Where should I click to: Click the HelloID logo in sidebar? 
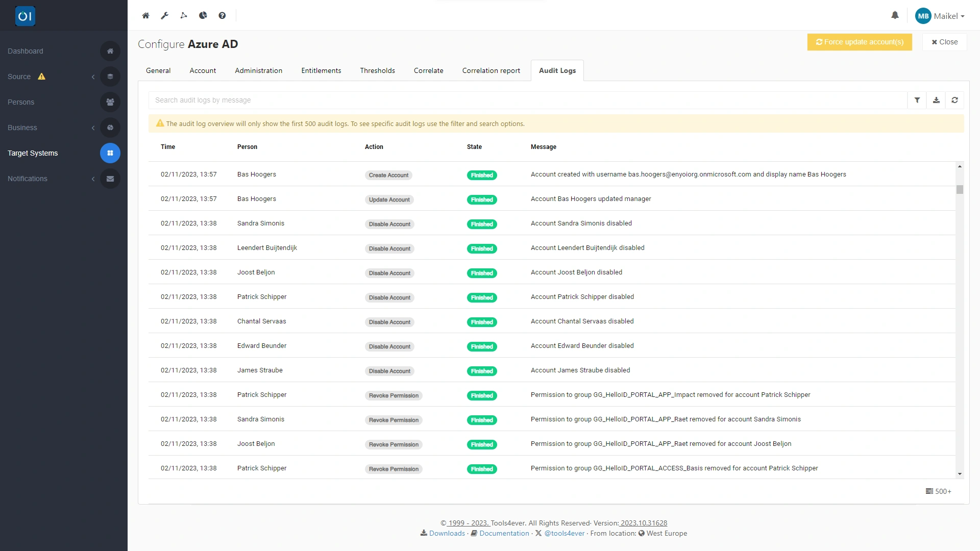pos(25,16)
